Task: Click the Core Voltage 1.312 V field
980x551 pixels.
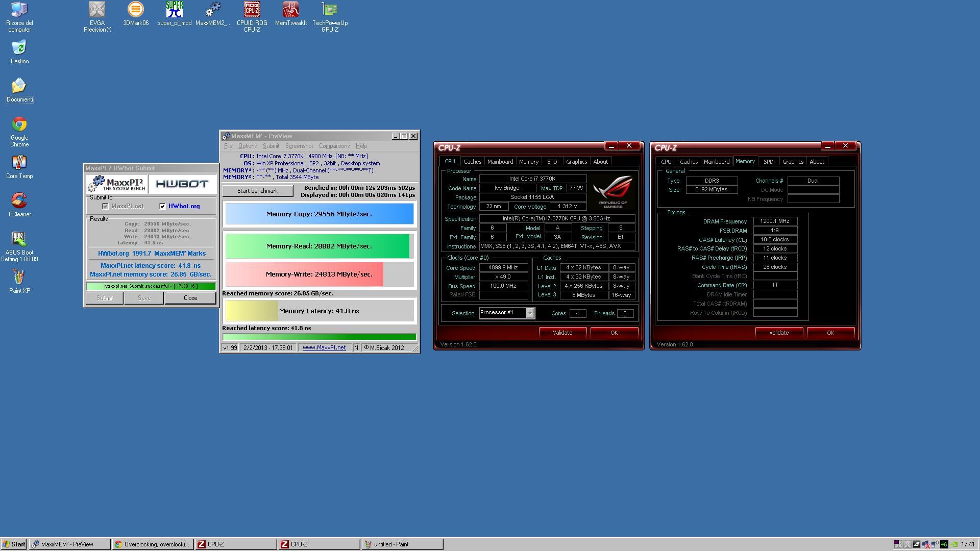Action: (x=568, y=207)
